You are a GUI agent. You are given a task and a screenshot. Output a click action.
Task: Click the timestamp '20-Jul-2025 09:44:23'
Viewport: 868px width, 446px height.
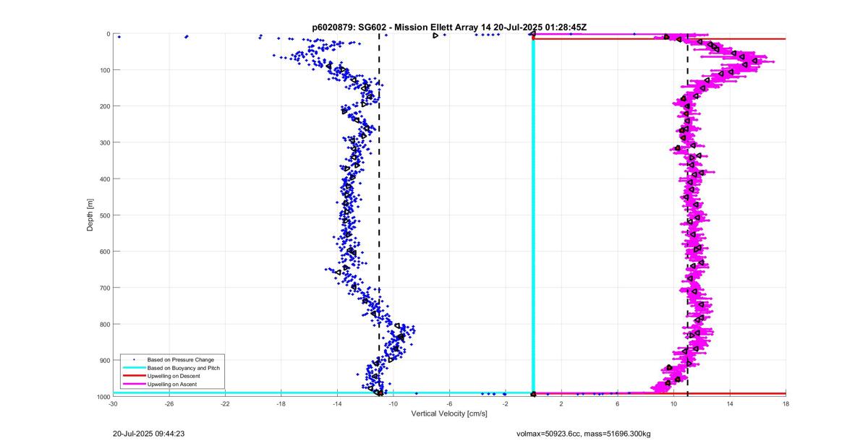coord(149,434)
